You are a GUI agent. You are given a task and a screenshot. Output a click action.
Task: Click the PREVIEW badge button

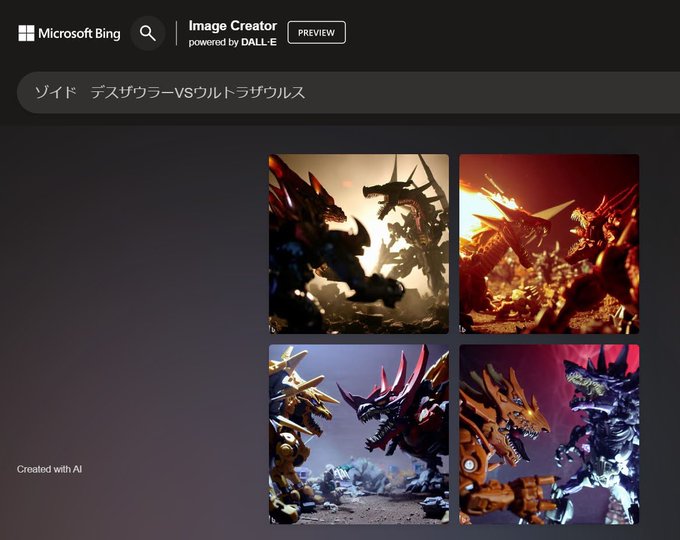coord(317,33)
